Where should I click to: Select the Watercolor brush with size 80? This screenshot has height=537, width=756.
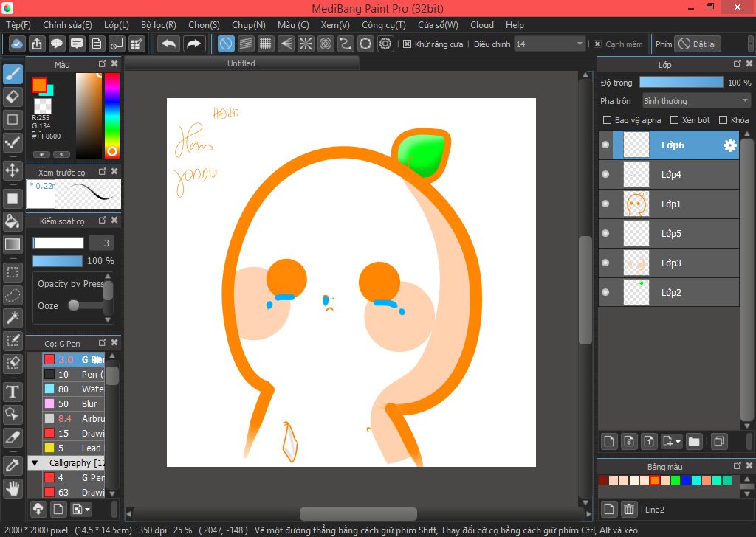pyautogui.click(x=73, y=389)
